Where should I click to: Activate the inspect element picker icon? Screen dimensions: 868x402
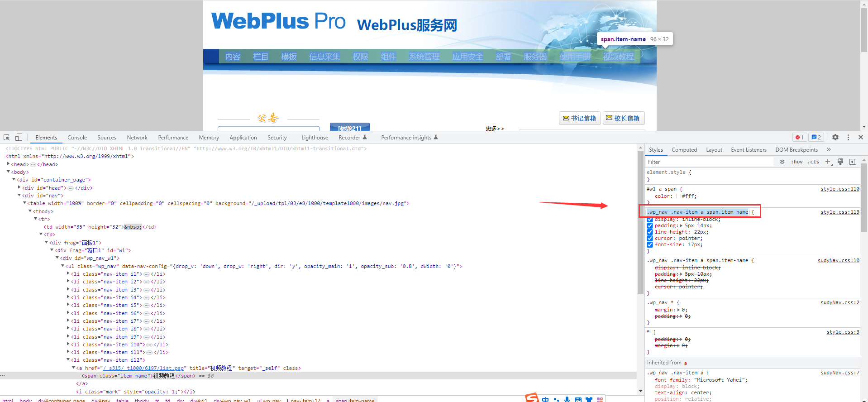point(7,138)
